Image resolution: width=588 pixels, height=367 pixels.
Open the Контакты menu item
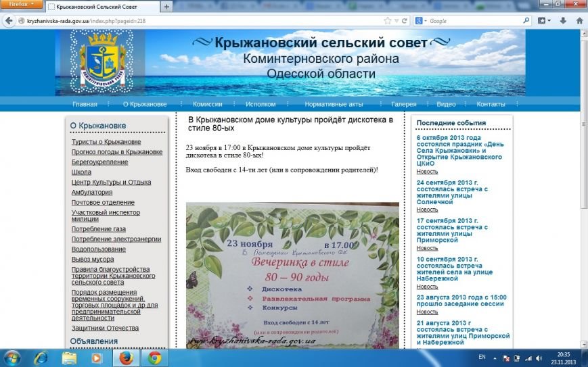pyautogui.click(x=491, y=104)
